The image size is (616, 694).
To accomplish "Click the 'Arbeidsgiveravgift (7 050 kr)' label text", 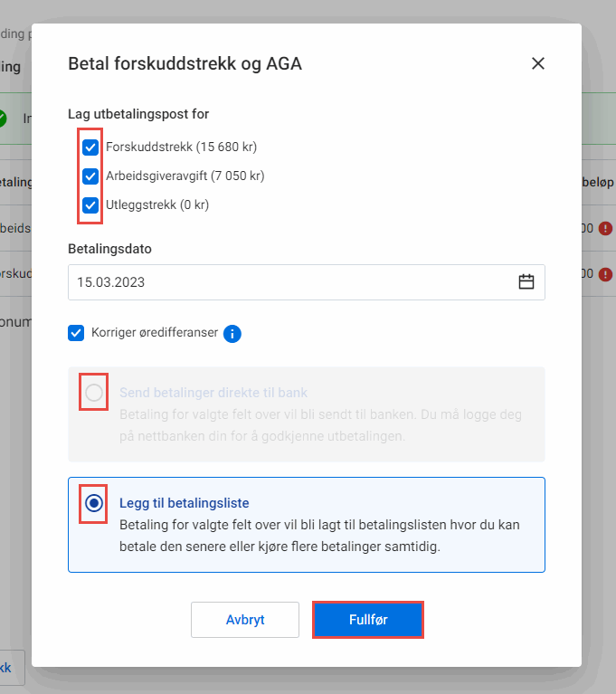I will coord(185,176).
